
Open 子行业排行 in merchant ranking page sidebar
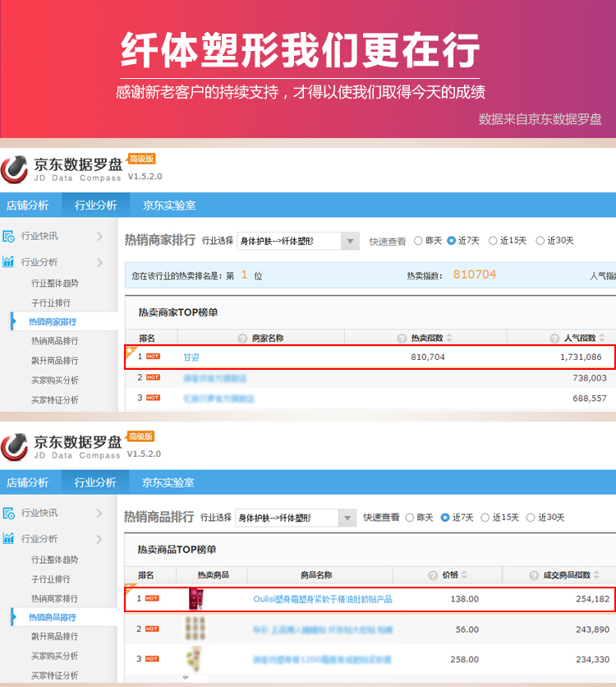51,302
